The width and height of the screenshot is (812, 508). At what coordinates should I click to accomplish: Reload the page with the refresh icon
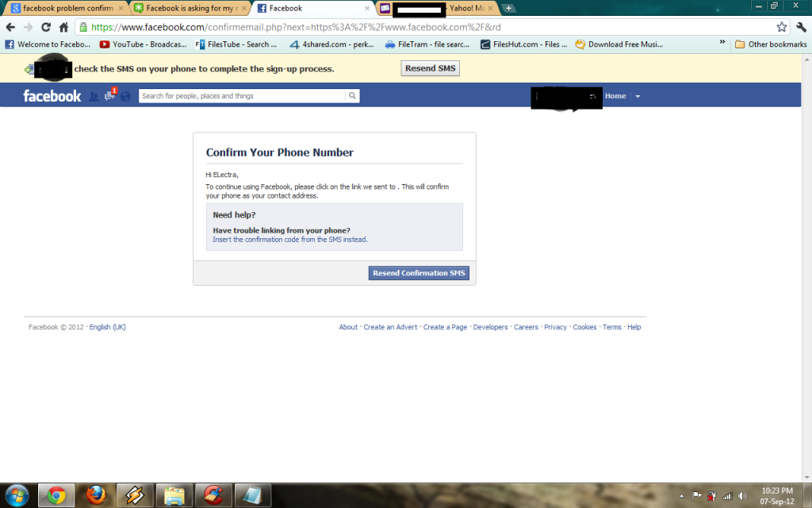46,27
